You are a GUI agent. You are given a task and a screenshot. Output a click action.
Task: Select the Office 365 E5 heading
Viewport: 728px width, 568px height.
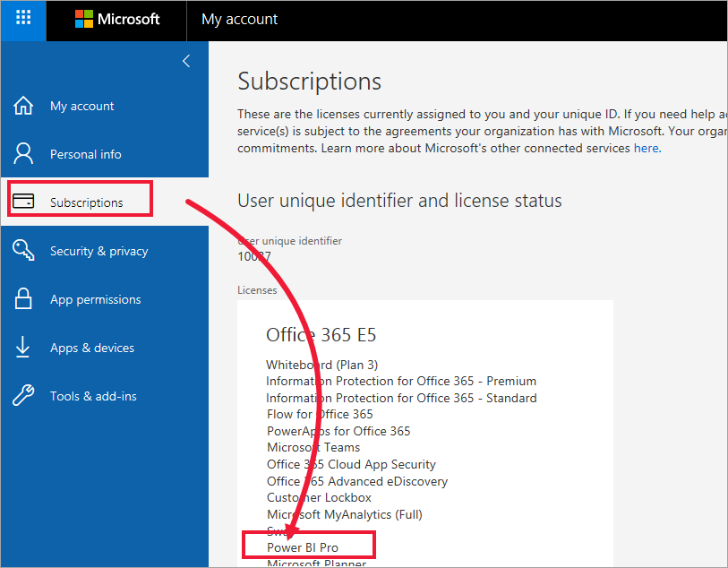(x=321, y=334)
